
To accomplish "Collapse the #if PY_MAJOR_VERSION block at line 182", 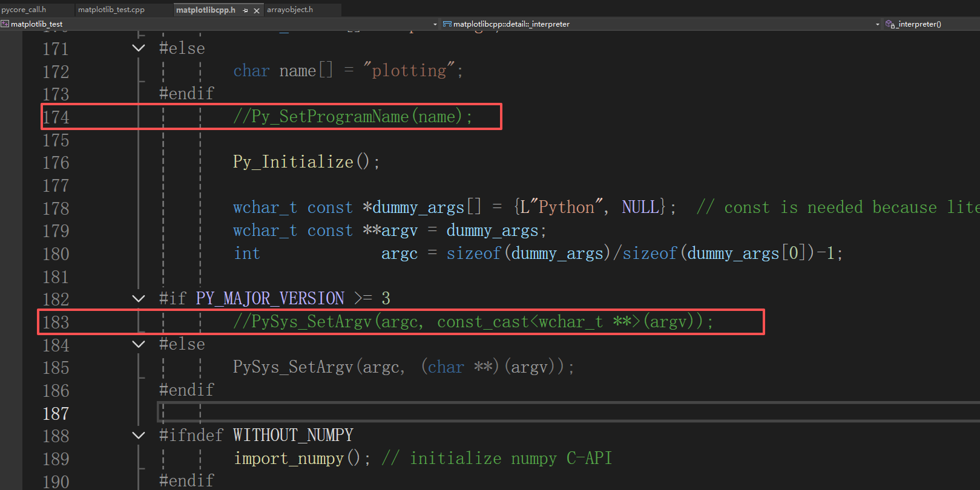I will (139, 298).
